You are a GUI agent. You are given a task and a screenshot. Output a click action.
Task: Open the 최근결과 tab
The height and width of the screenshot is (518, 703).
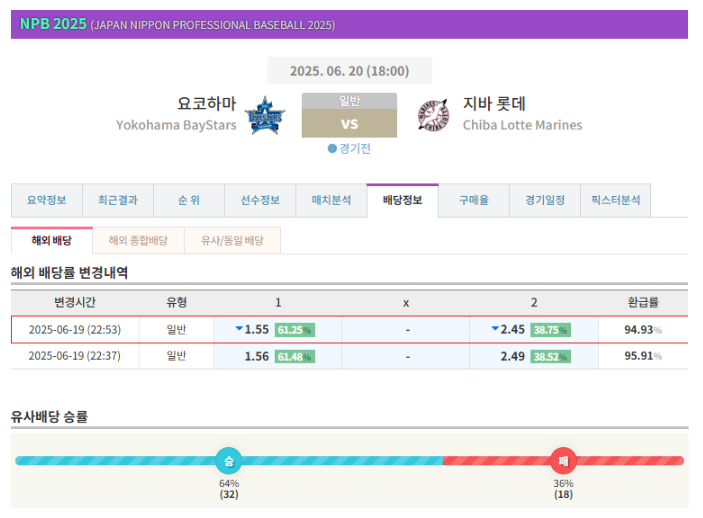[x=118, y=200]
